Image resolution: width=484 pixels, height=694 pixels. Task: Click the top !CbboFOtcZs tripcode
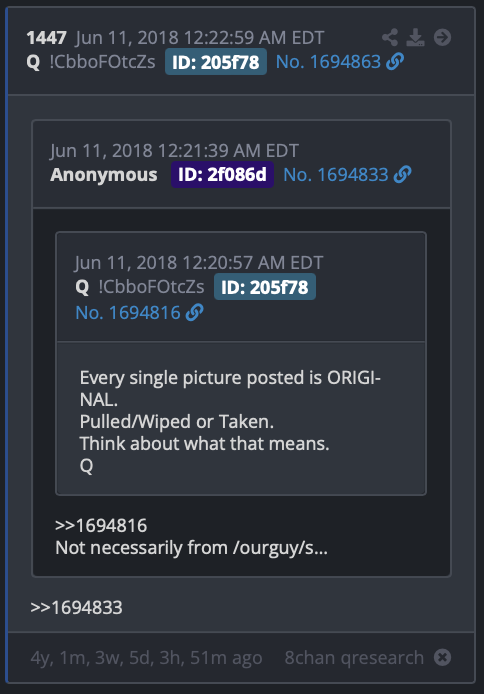(102, 62)
